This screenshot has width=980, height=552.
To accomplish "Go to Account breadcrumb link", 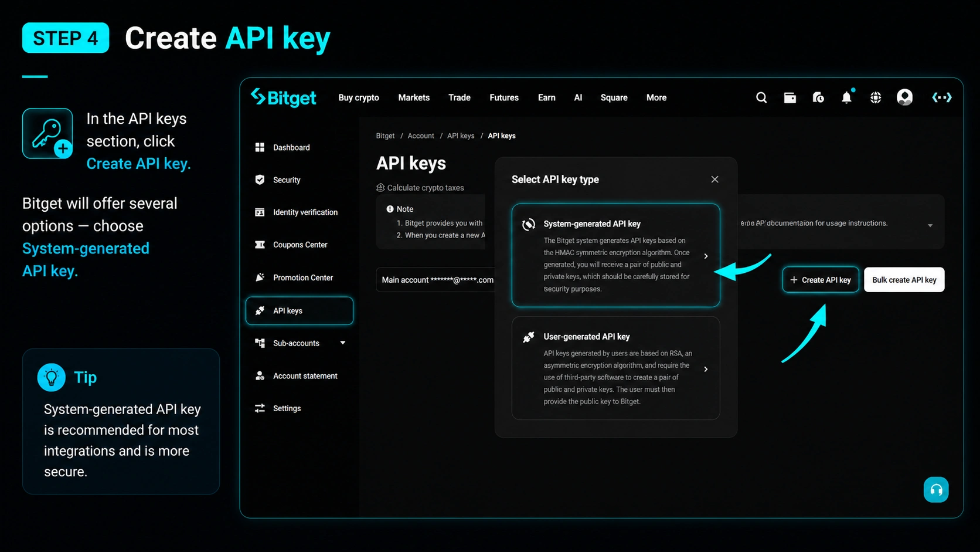I will click(x=421, y=136).
